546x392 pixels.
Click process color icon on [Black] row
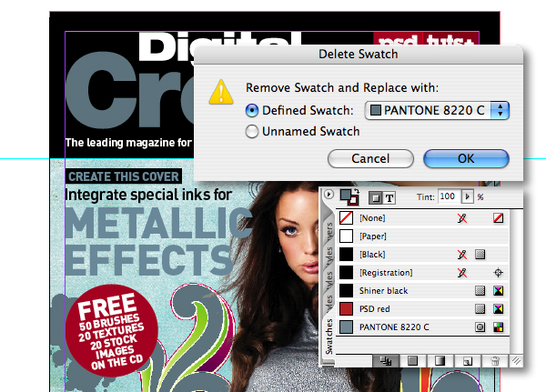coord(480,255)
